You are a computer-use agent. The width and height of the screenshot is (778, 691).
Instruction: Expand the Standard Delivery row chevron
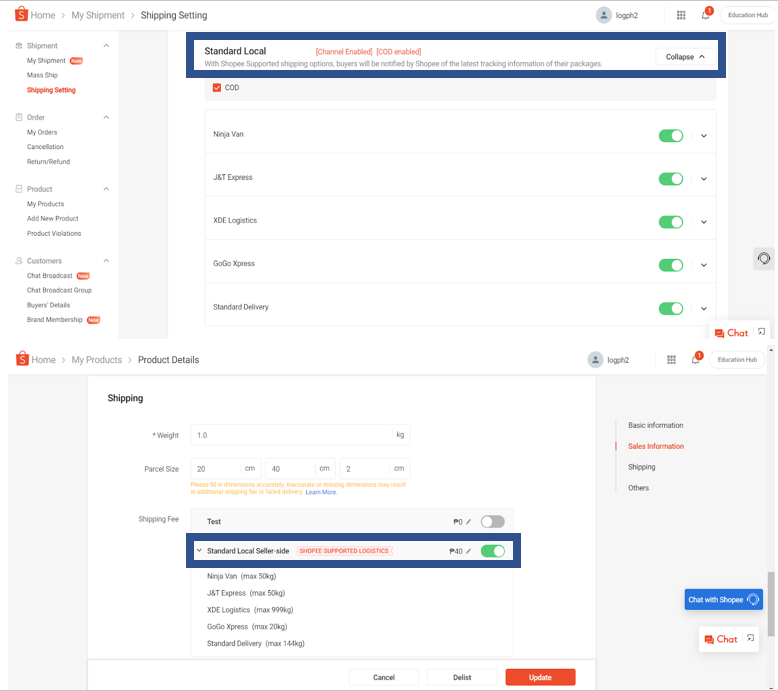click(704, 309)
